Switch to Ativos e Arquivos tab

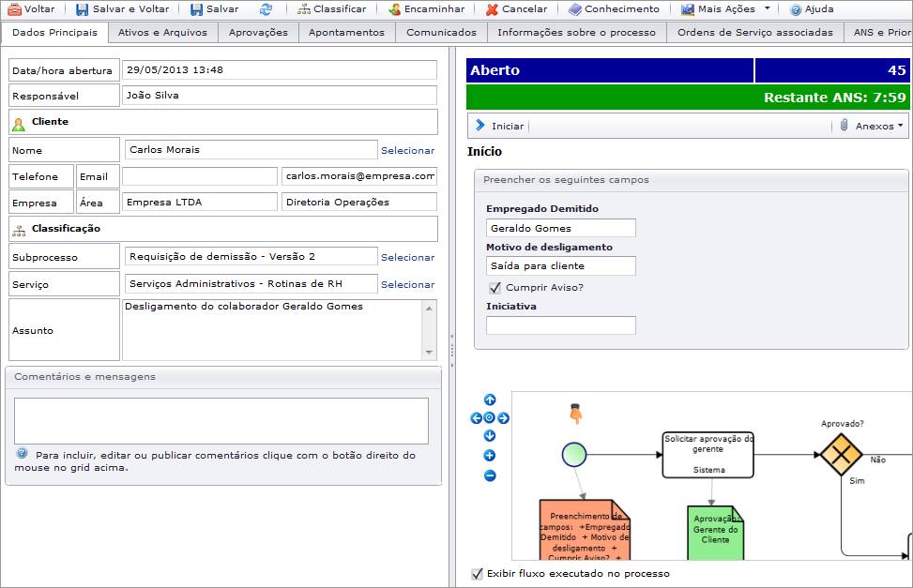[162, 33]
